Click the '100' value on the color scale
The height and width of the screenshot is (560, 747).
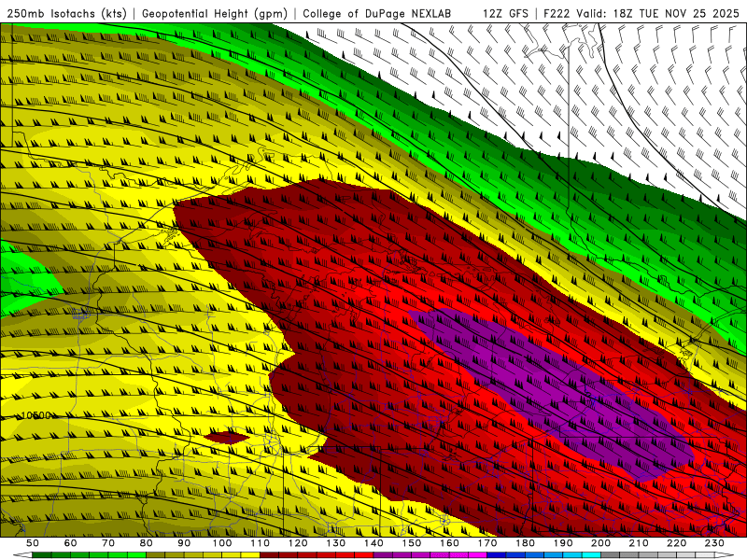coord(222,543)
